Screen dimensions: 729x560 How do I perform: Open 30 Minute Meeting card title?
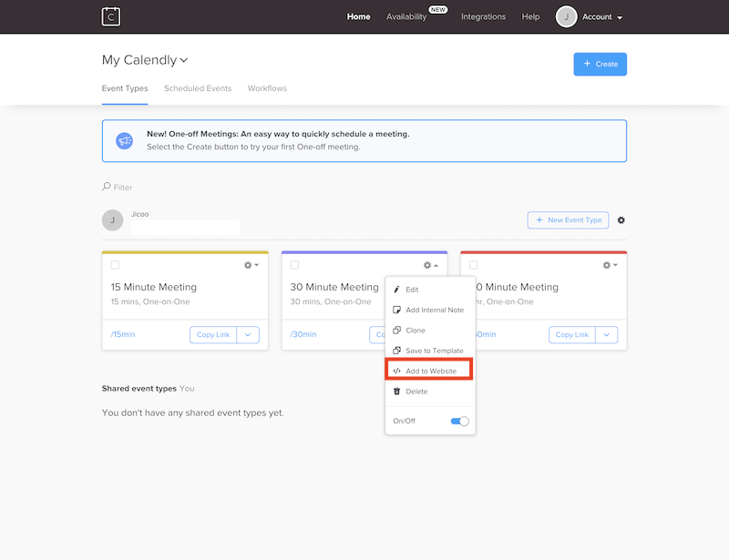pyautogui.click(x=334, y=287)
